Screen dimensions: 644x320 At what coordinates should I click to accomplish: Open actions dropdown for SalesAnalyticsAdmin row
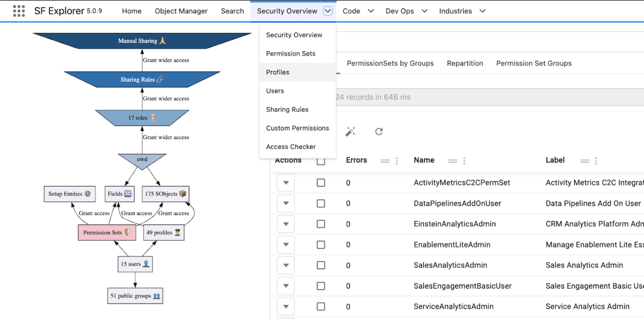point(286,265)
